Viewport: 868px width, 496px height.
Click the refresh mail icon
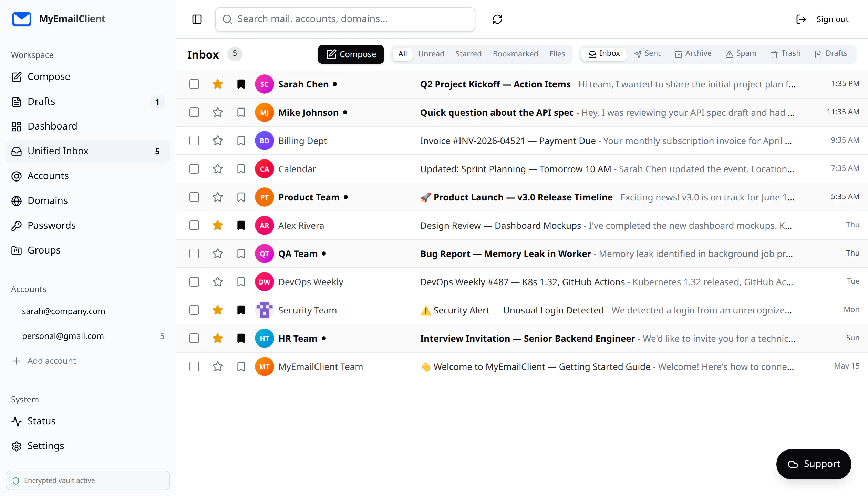click(x=497, y=19)
